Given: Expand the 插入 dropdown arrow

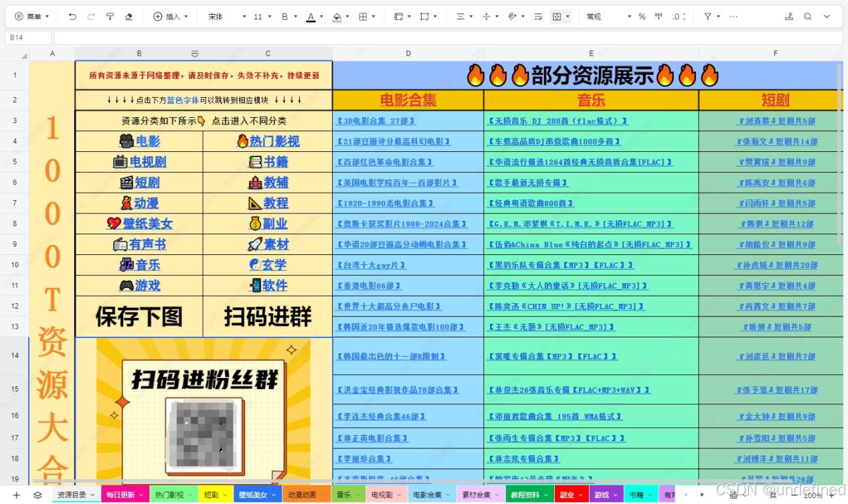Looking at the screenshot, I should (x=186, y=16).
